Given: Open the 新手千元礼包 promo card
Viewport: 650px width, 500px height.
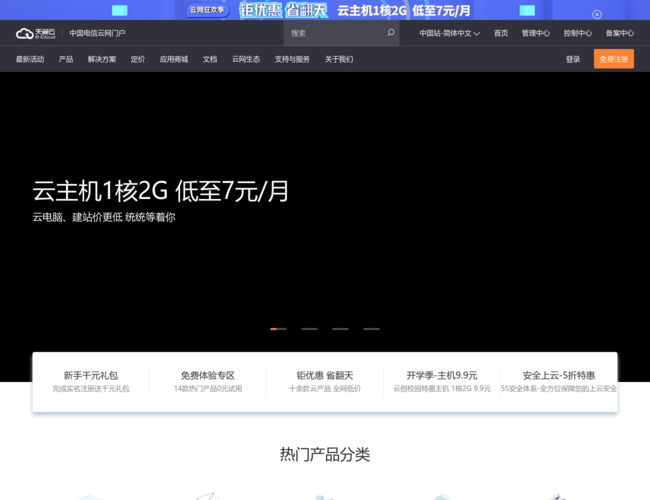Looking at the screenshot, I should click(91, 381).
